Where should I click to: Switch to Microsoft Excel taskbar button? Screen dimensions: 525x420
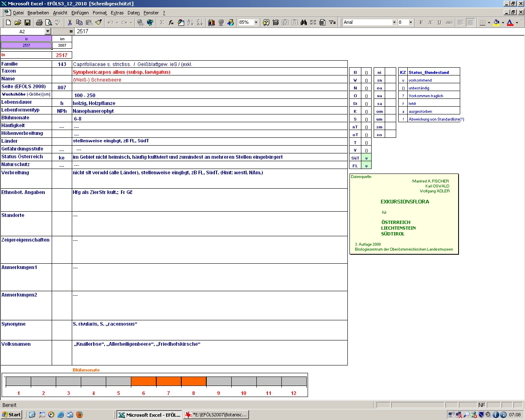pos(149,415)
